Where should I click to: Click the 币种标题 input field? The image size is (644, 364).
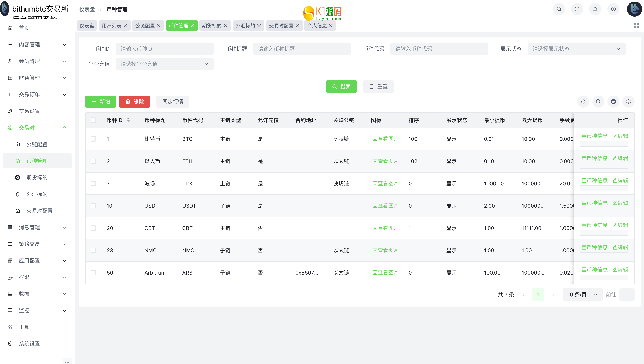tap(301, 49)
